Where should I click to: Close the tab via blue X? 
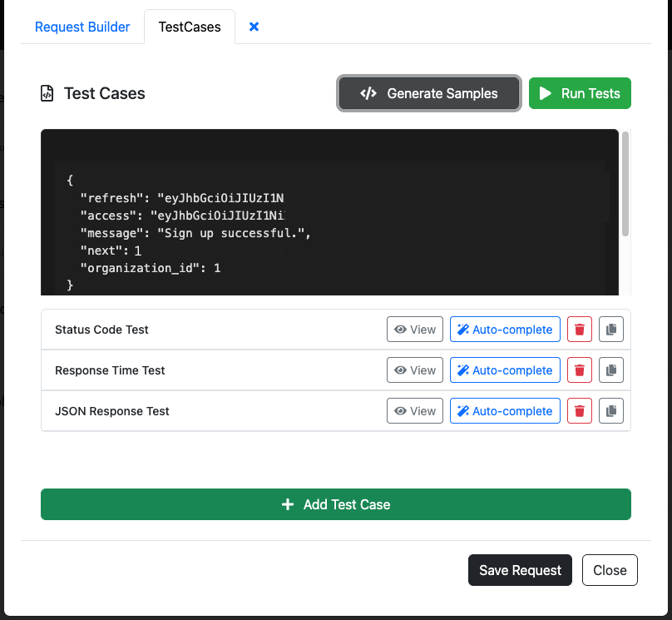point(253,27)
